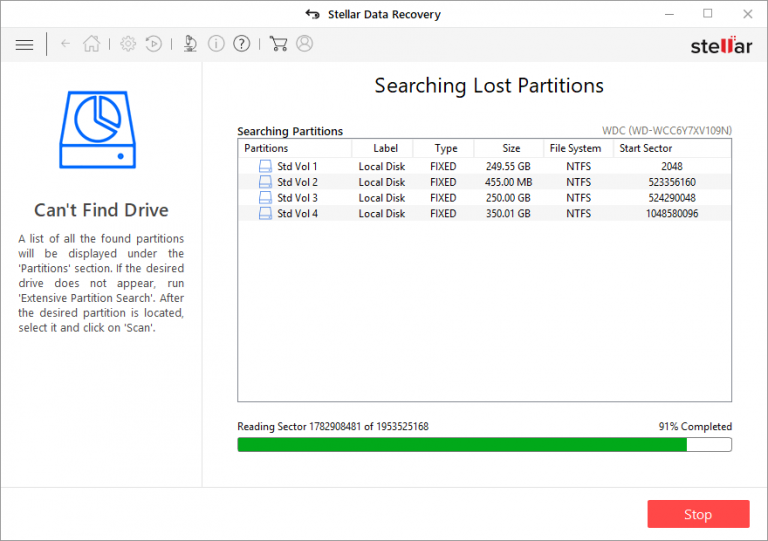The image size is (768, 541).
Task: Open Advanced Settings gear icon
Action: pos(128,44)
